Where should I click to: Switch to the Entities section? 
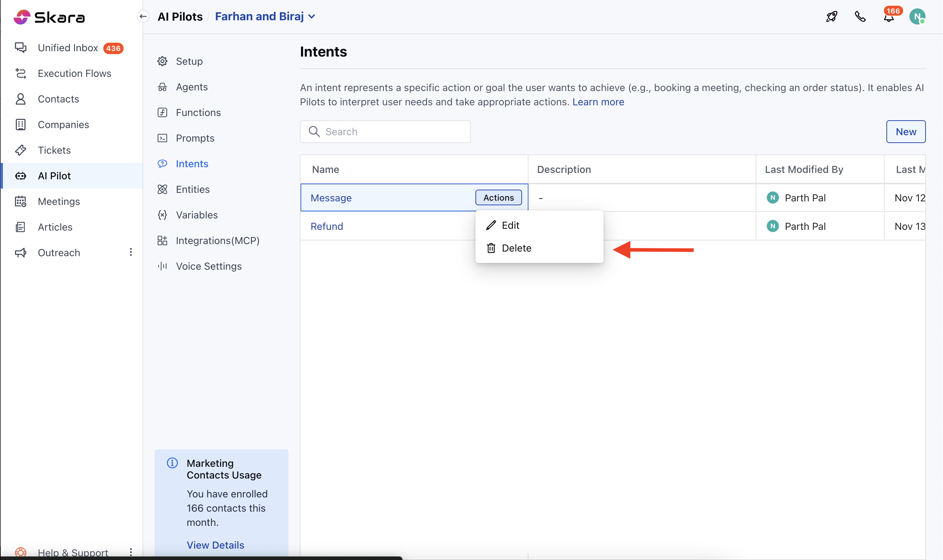[193, 189]
